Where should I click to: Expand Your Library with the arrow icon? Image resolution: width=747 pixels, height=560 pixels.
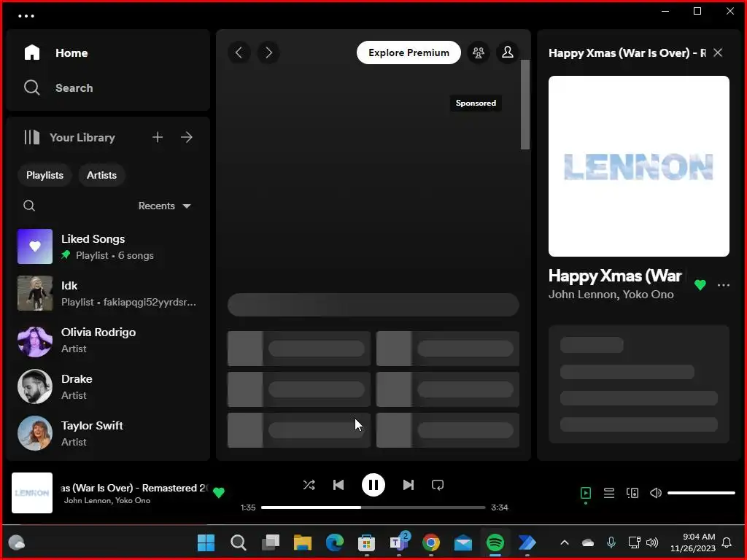(187, 138)
